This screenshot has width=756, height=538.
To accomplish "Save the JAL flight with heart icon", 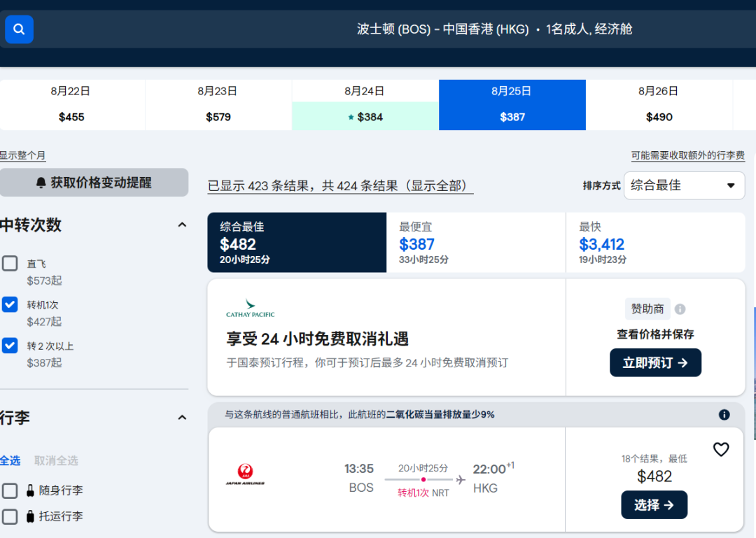I will click(721, 449).
